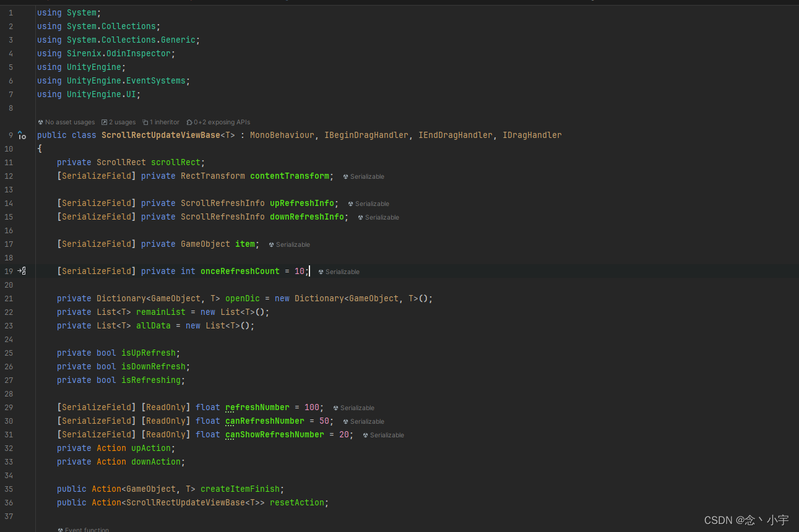Click System.Collections.Generic in the using directive
This screenshot has height=532, width=799.
point(131,40)
